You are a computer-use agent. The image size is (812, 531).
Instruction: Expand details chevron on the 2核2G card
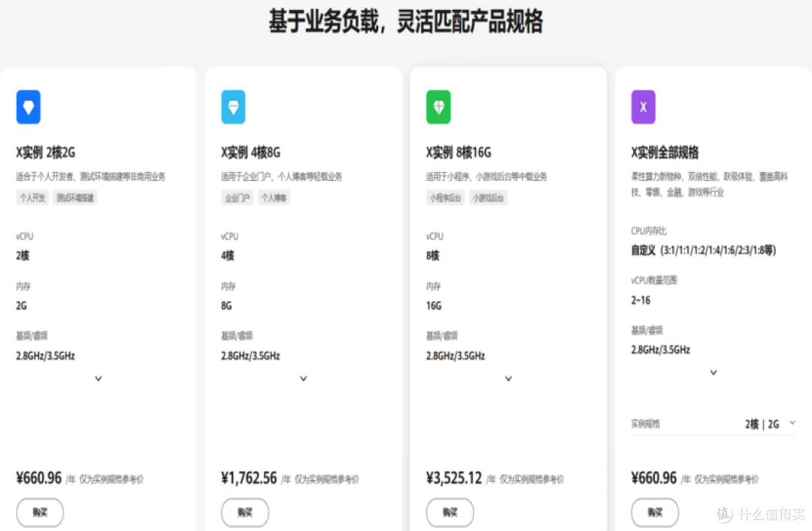pyautogui.click(x=98, y=378)
